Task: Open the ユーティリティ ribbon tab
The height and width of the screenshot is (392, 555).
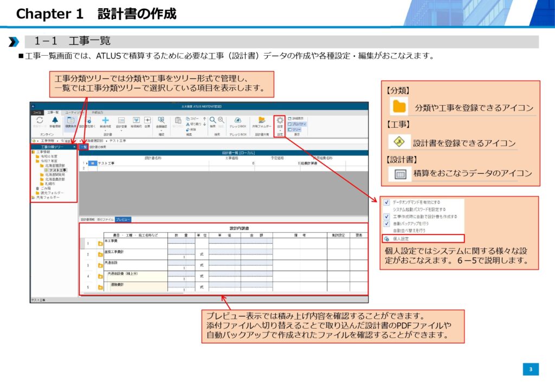Action: (x=74, y=112)
